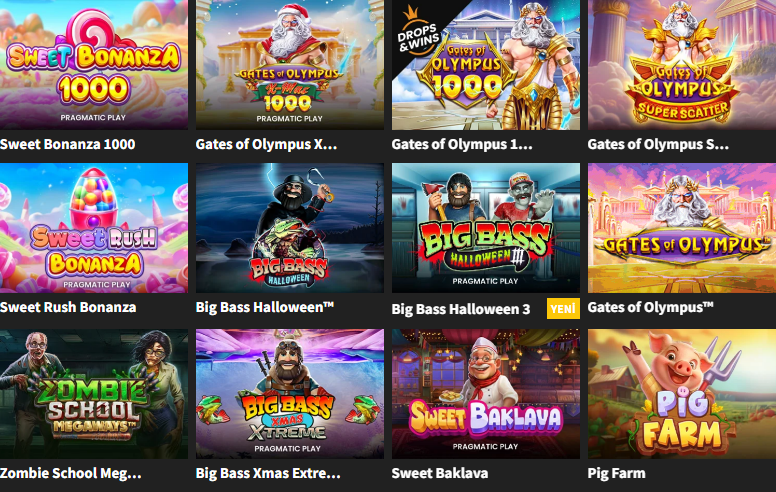Open Zombie School Megaways game image

[x=94, y=394]
